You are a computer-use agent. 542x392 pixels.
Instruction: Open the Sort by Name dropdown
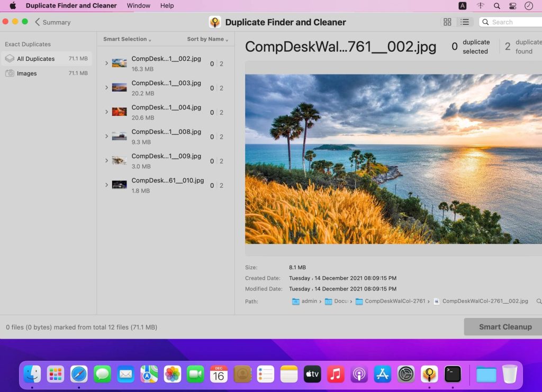coord(207,39)
